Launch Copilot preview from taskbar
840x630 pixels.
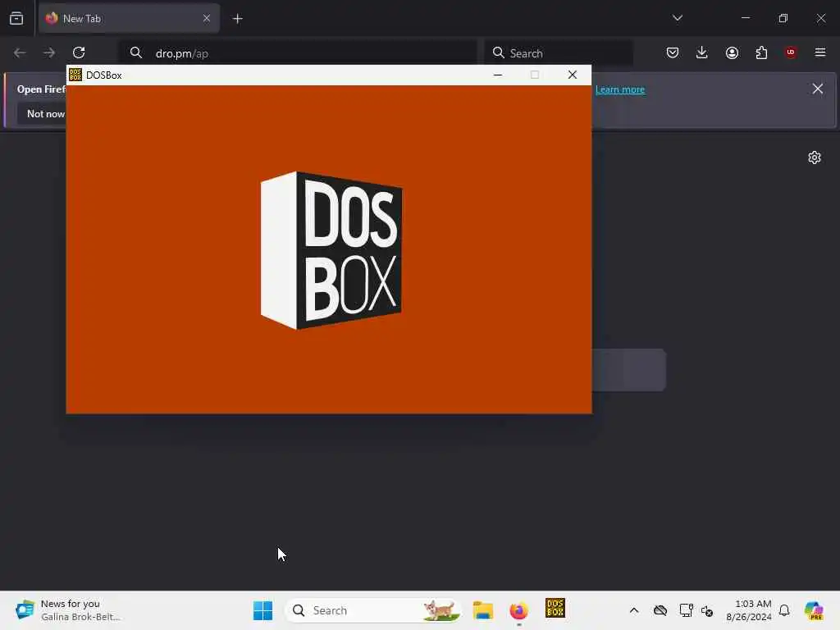(x=815, y=610)
